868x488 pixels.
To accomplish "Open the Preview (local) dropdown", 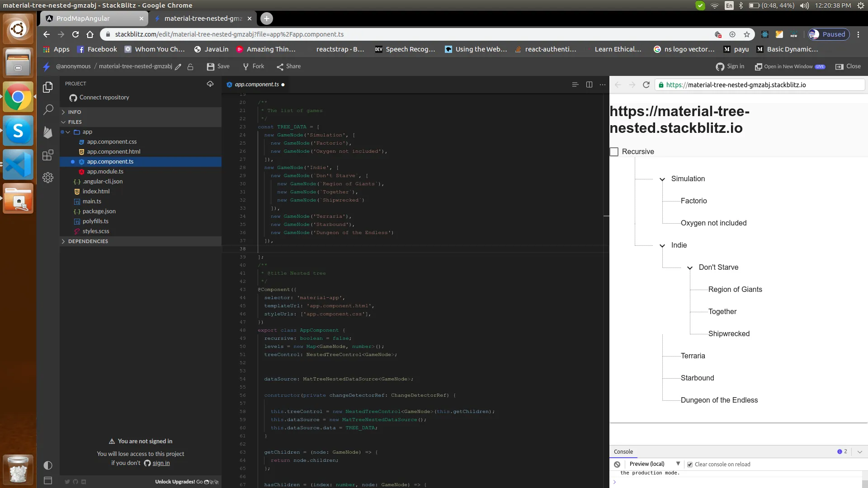I will (654, 464).
